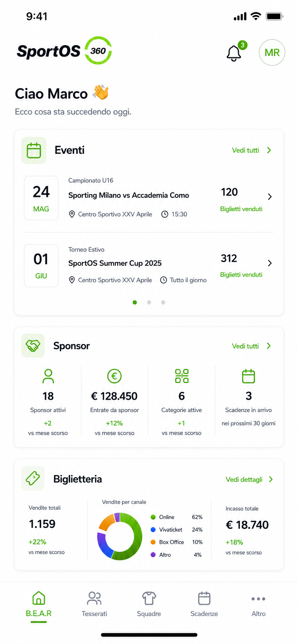
Task: Switch to Squadre tab
Action: tap(149, 605)
